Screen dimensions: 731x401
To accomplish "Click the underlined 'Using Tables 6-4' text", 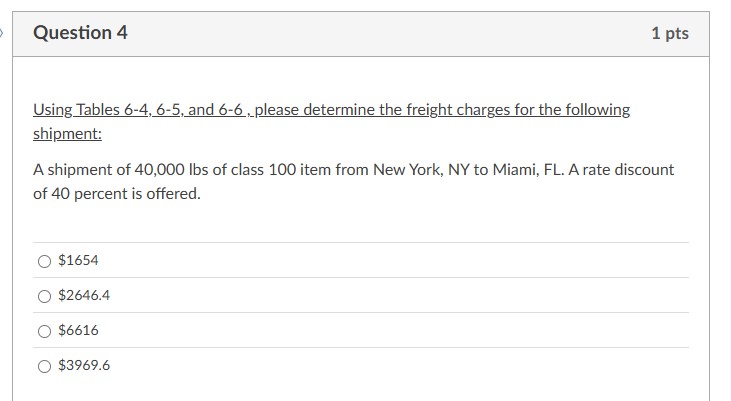I will point(88,109).
